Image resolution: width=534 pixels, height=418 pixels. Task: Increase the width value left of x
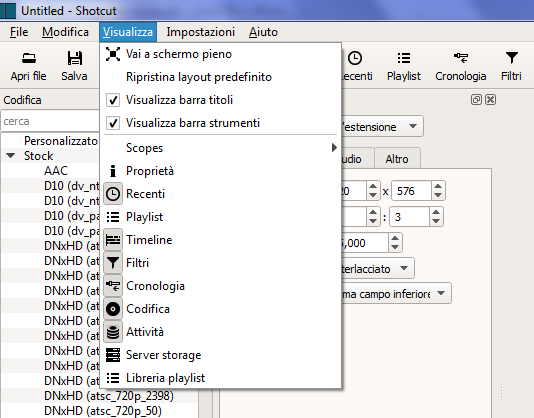tap(373, 186)
